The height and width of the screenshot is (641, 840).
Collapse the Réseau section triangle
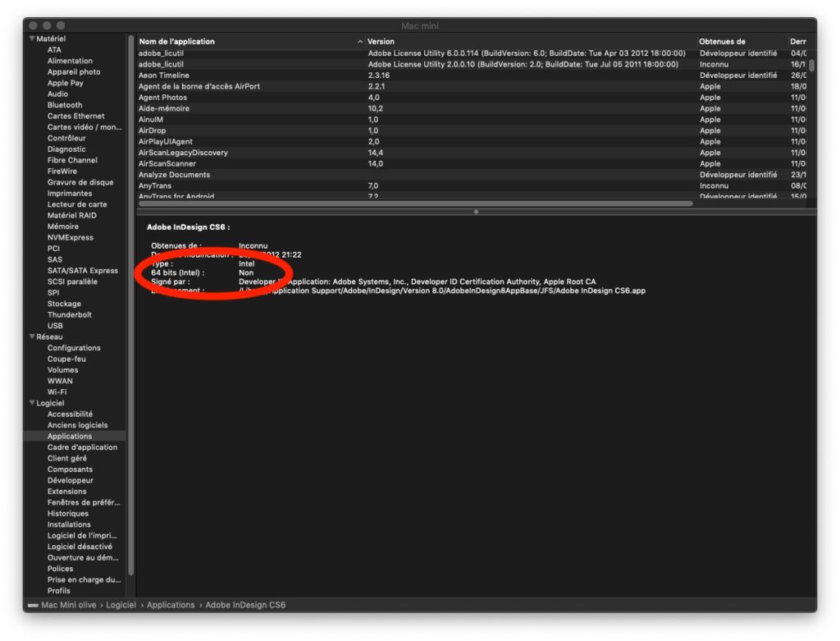(32, 337)
